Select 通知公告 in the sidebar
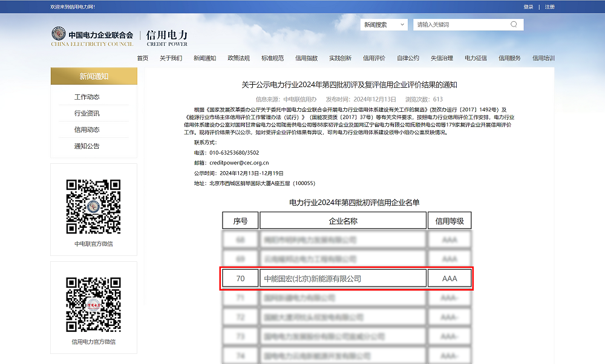 (87, 146)
